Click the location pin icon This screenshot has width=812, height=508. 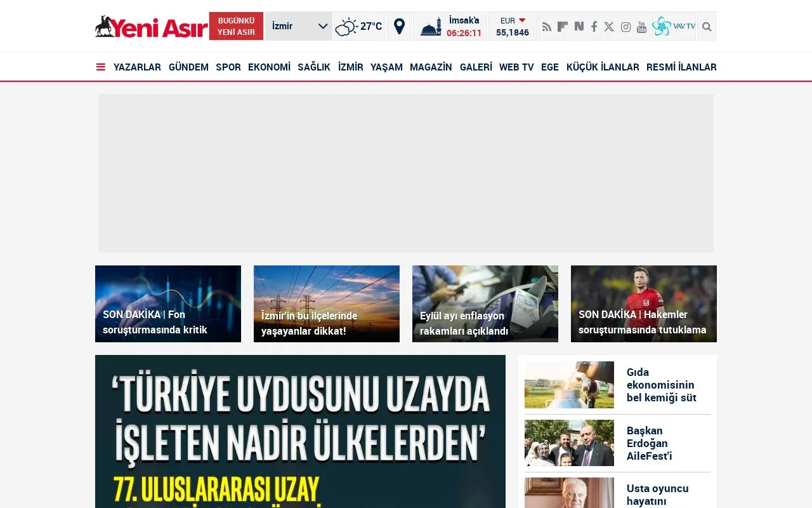coord(399,26)
